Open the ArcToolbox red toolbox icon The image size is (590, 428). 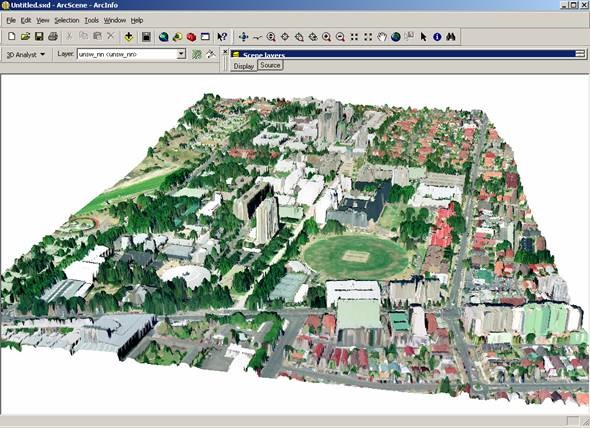[191, 37]
